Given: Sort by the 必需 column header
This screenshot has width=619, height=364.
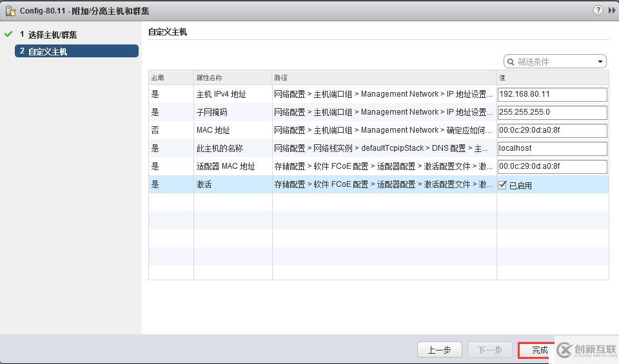Looking at the screenshot, I should 171,78.
